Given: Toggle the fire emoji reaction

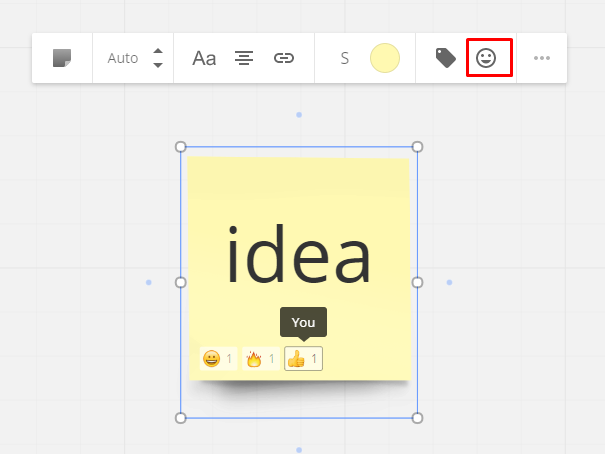Looking at the screenshot, I should pos(260,359).
